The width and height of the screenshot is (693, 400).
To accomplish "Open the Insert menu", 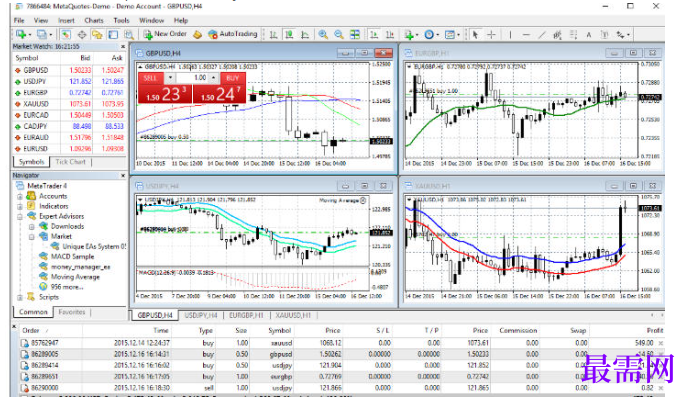I will (66, 20).
